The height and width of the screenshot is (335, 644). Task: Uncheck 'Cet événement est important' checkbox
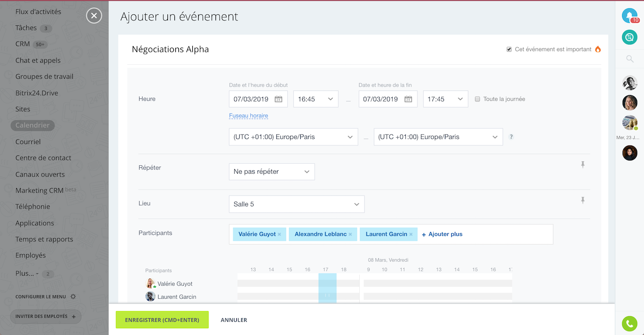(x=509, y=49)
